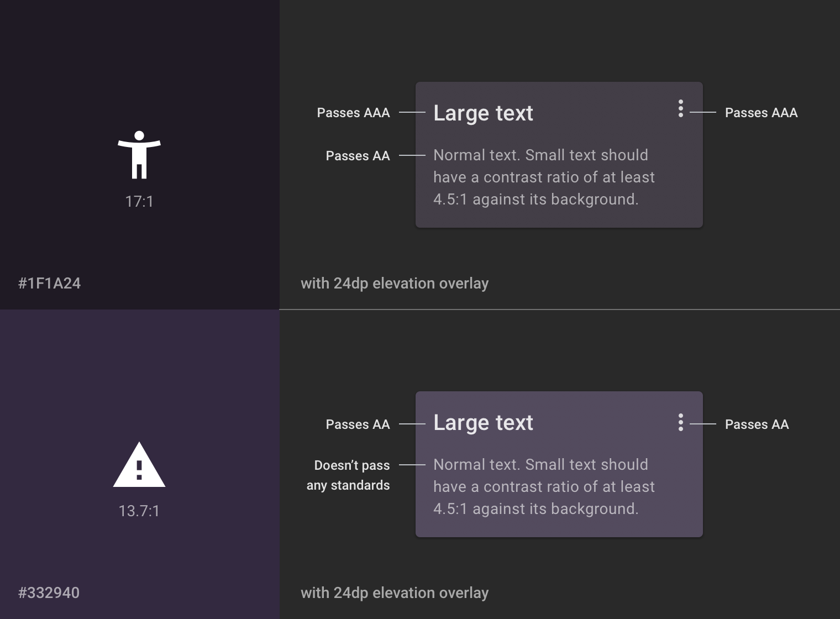Click the Passes AAA label left of top card

pyautogui.click(x=353, y=113)
